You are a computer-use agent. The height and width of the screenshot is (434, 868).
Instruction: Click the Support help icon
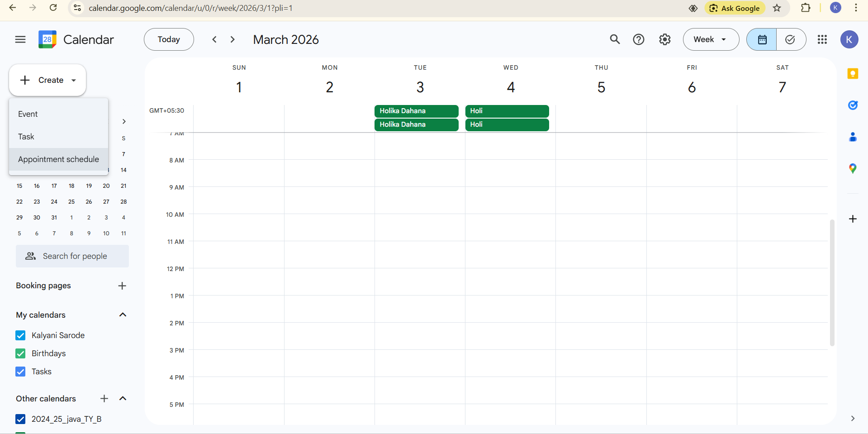tap(638, 39)
